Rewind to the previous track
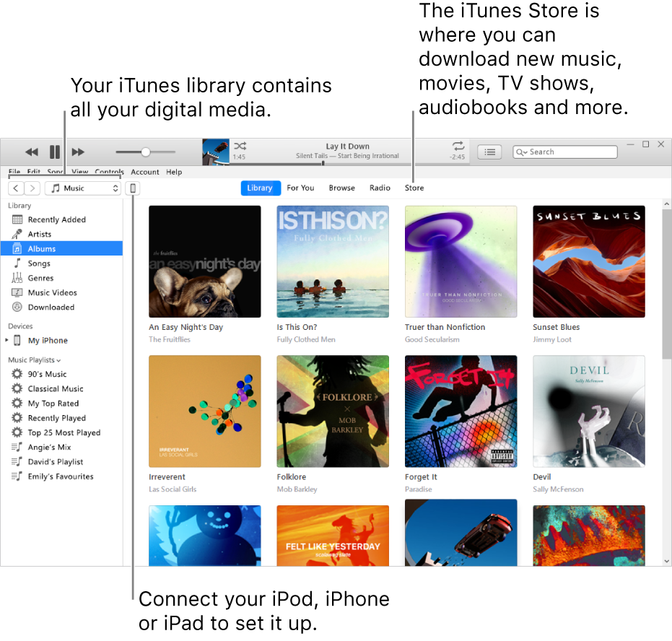672x641 pixels. tap(31, 152)
